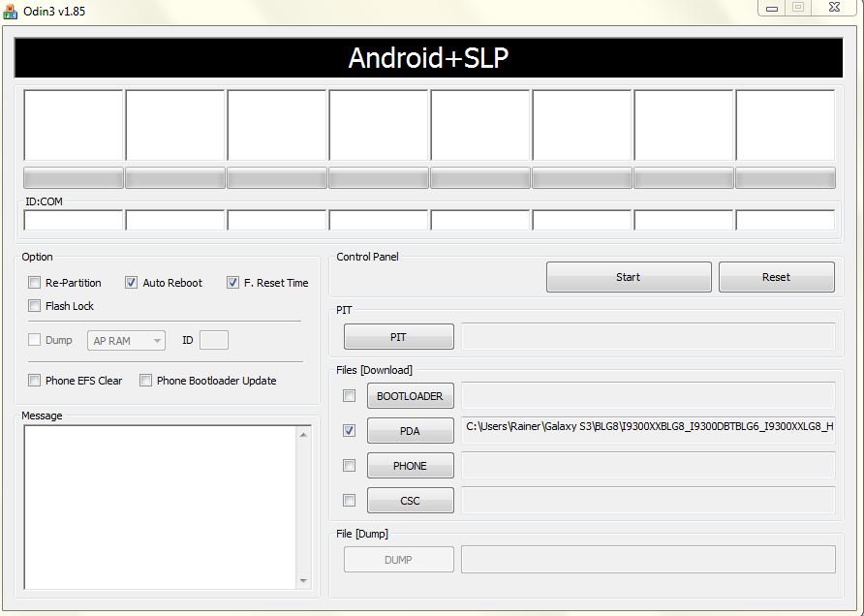864x616 pixels.
Task: Click the first device status box
Action: 74,125
